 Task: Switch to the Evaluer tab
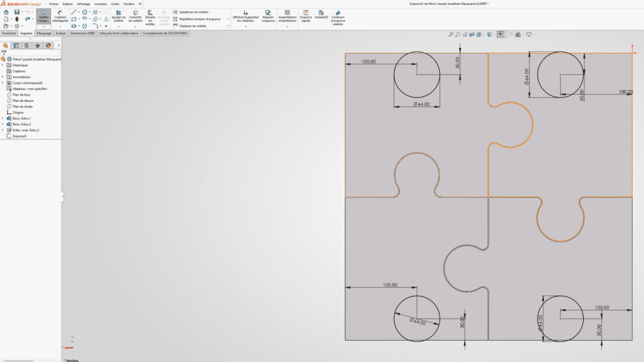tap(61, 33)
